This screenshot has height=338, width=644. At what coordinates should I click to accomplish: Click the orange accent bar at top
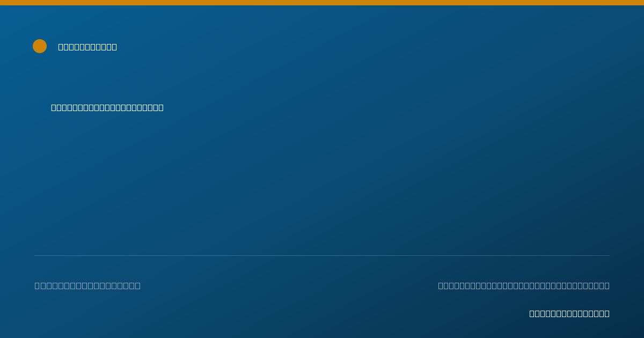322,3
